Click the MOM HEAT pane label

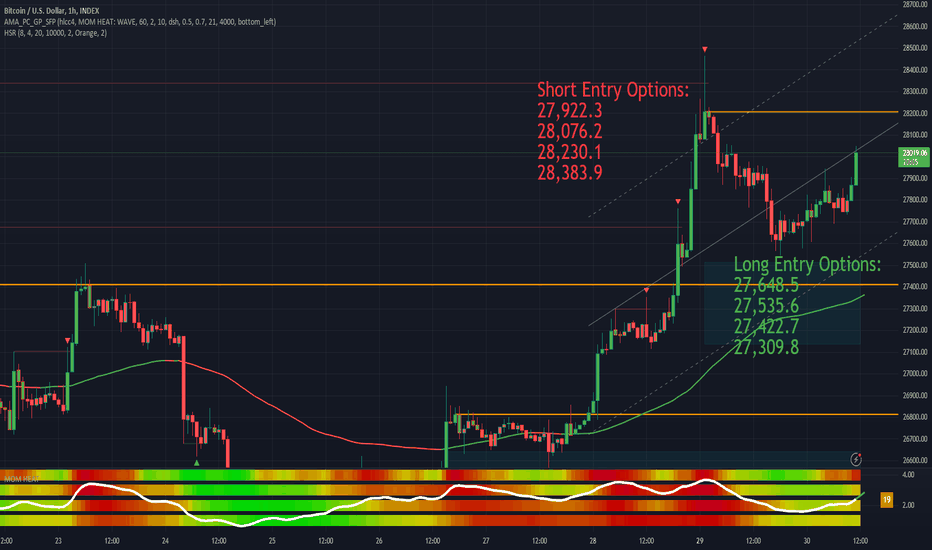pyautogui.click(x=21, y=479)
